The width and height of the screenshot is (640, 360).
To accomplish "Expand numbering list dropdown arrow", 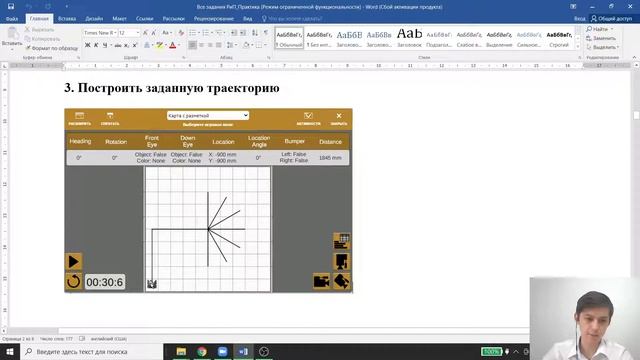I will [212, 33].
